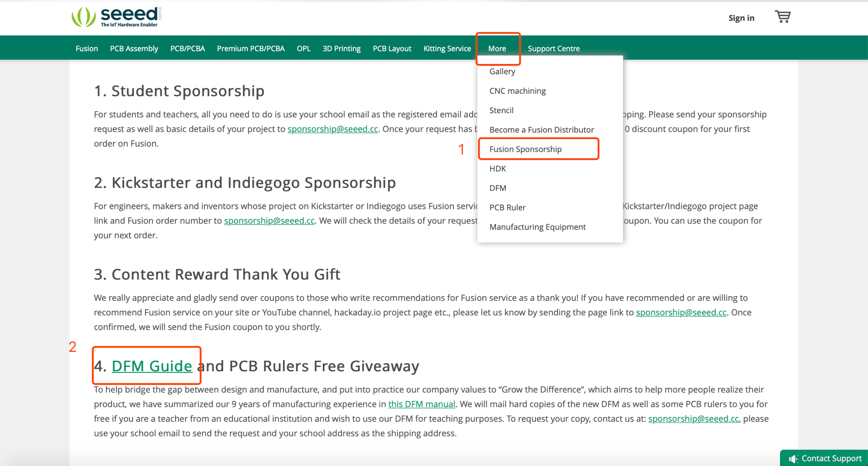The width and height of the screenshot is (868, 466).
Task: Click sponsorship email in Student Sponsorship section
Action: (332, 129)
